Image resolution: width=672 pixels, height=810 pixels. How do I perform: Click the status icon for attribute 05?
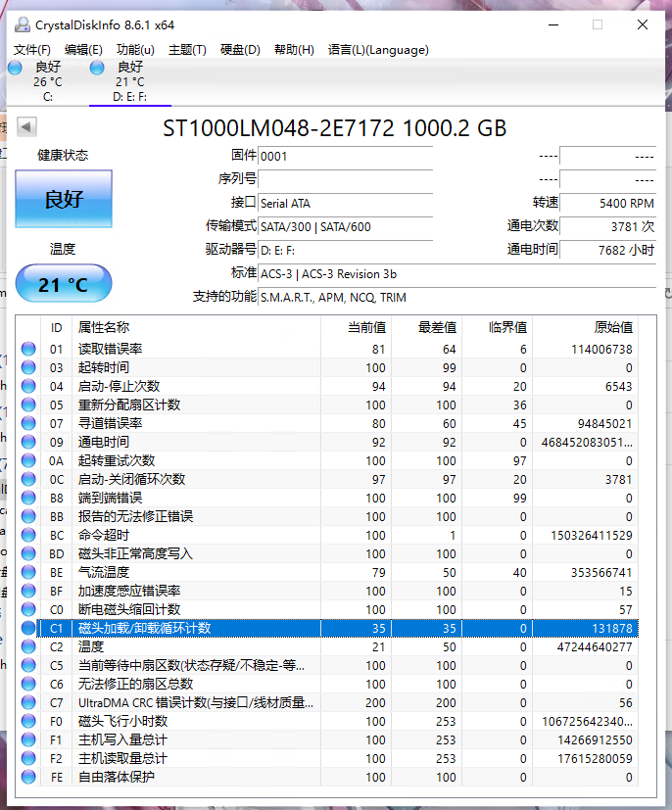tap(28, 405)
